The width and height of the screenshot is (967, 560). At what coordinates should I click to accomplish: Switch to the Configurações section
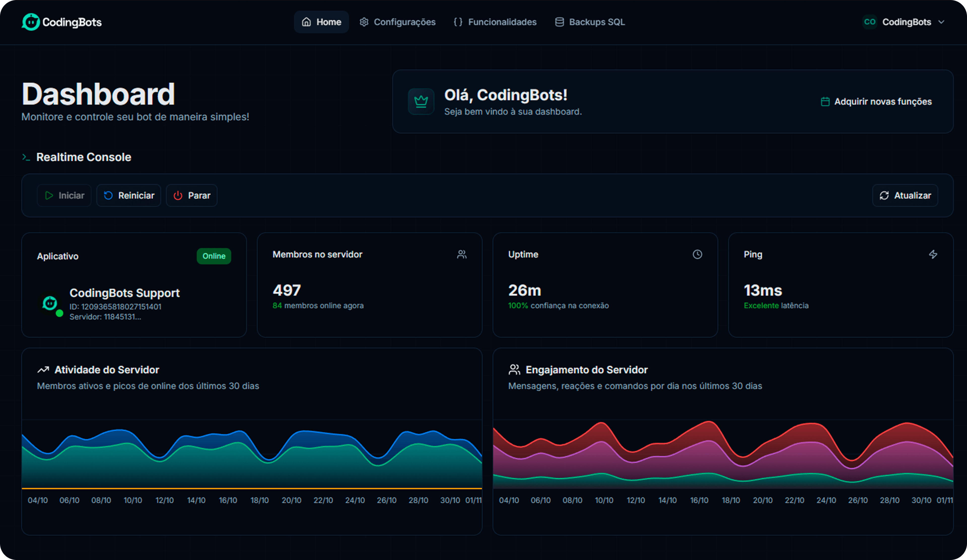click(x=397, y=22)
